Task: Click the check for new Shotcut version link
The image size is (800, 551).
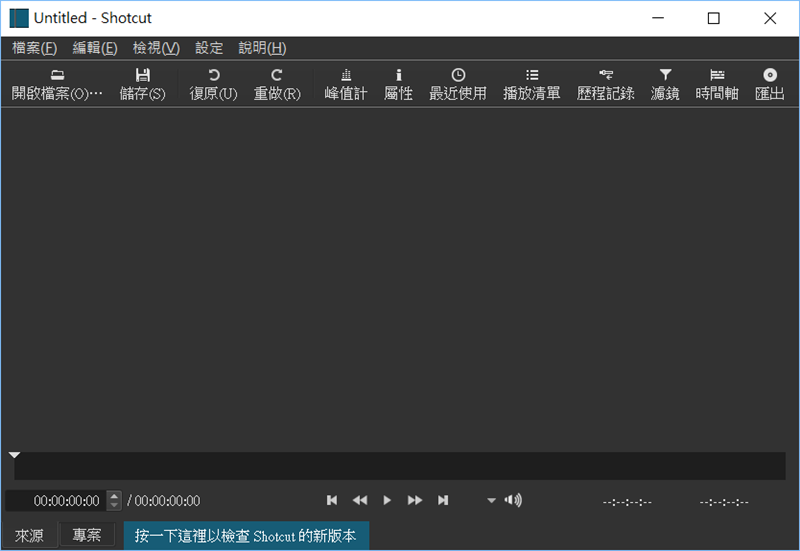Action: (x=246, y=535)
